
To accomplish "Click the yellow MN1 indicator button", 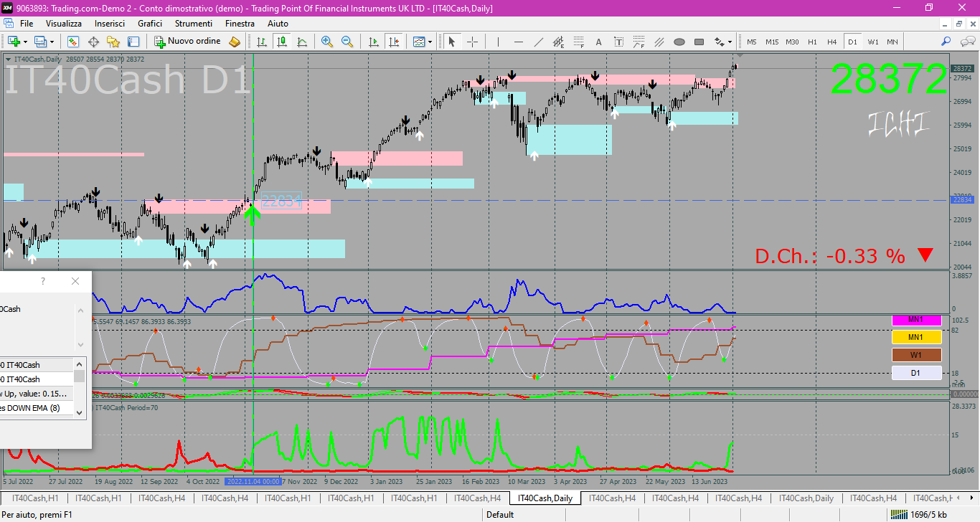I will click(x=916, y=337).
